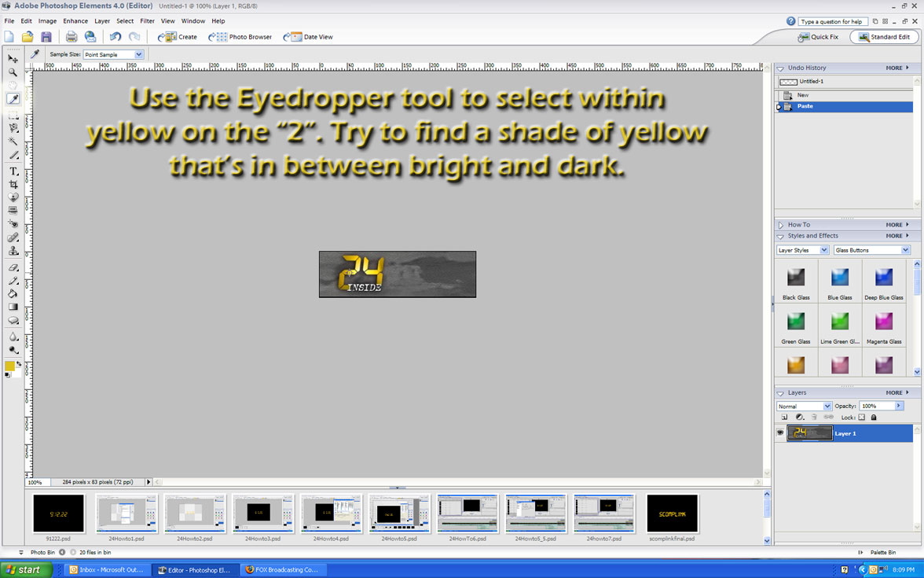This screenshot has height=578, width=924.
Task: Switch to Standard Edit mode
Action: pos(884,36)
